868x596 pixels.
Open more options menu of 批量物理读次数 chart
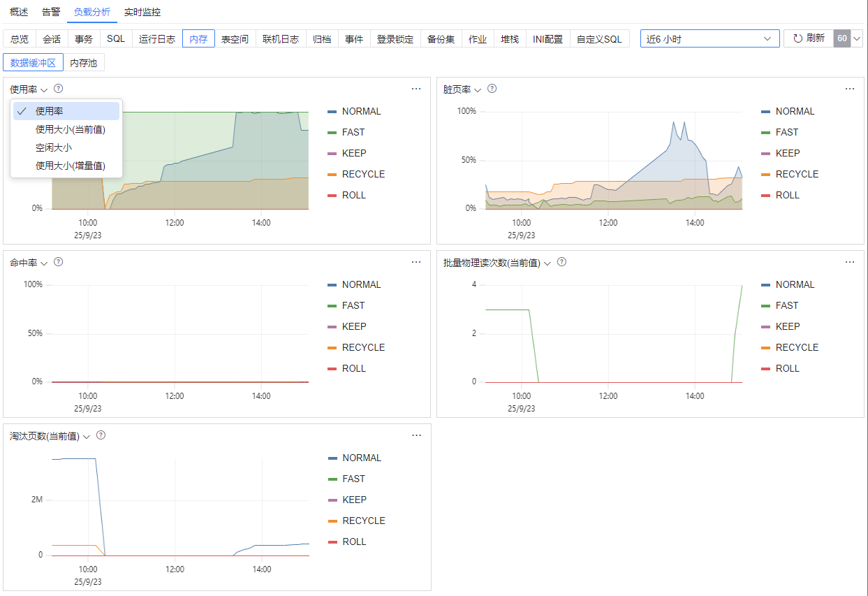pos(850,262)
